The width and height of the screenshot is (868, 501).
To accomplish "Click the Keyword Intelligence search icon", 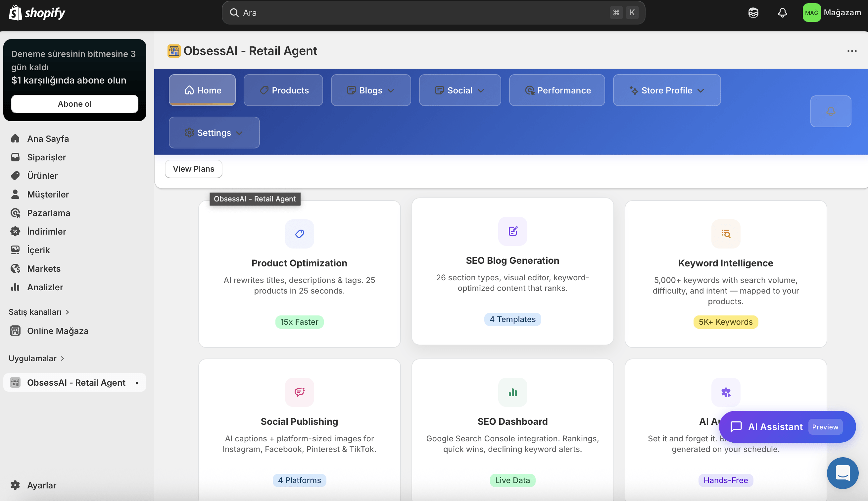I will [x=725, y=234].
